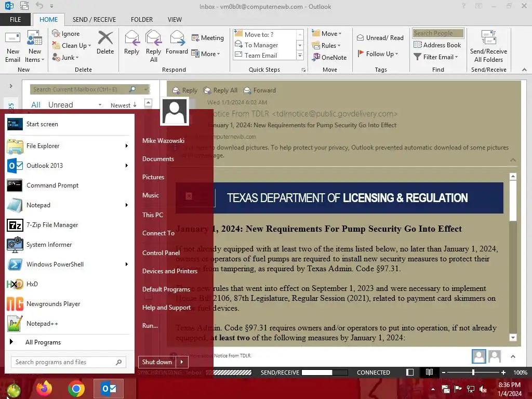The image size is (532, 399).
Task: Send message to OneNote
Action: click(329, 57)
